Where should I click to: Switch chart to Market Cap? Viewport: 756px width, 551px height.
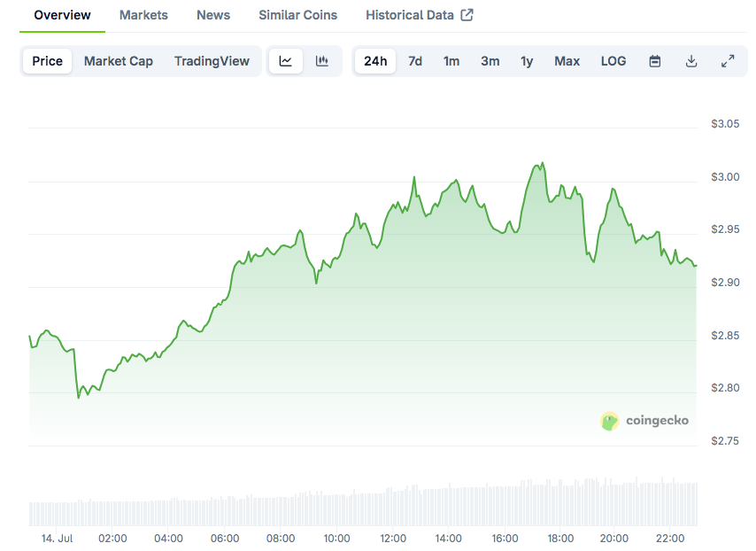[x=119, y=61]
